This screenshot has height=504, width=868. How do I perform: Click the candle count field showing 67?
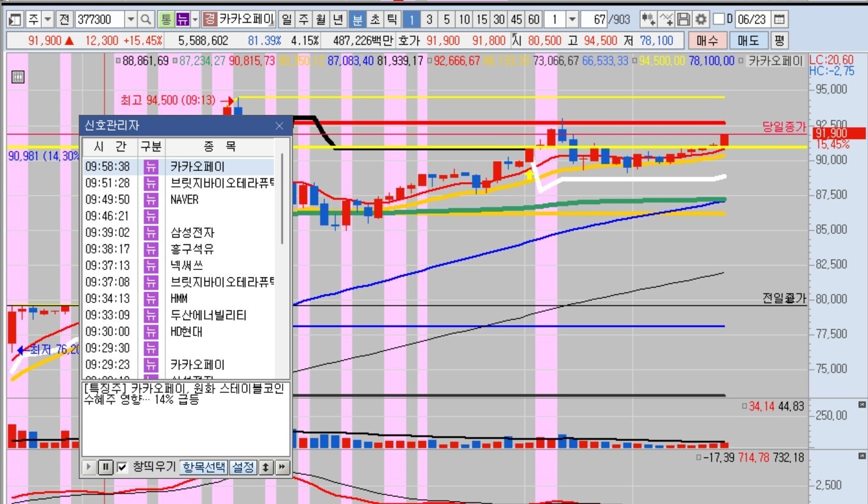click(594, 20)
